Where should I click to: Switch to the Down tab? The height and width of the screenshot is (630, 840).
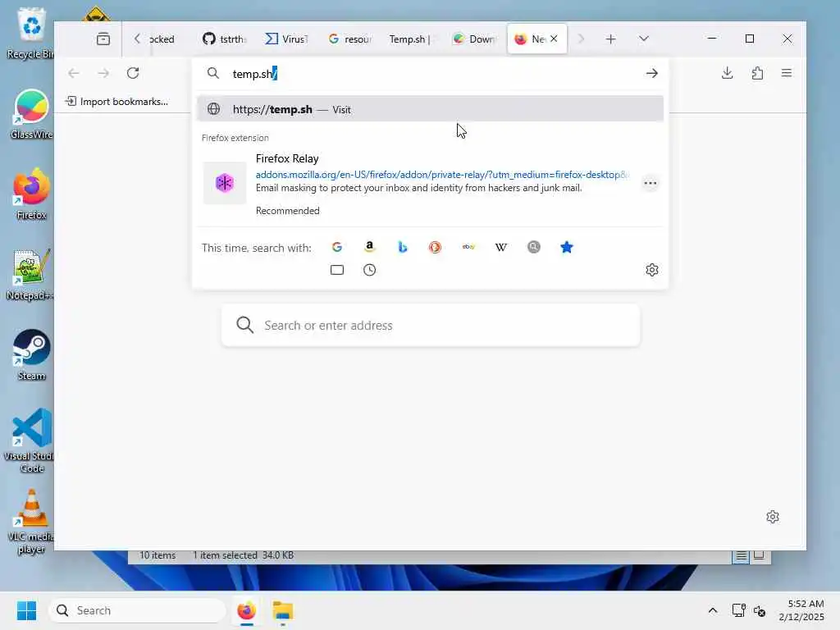click(x=474, y=39)
